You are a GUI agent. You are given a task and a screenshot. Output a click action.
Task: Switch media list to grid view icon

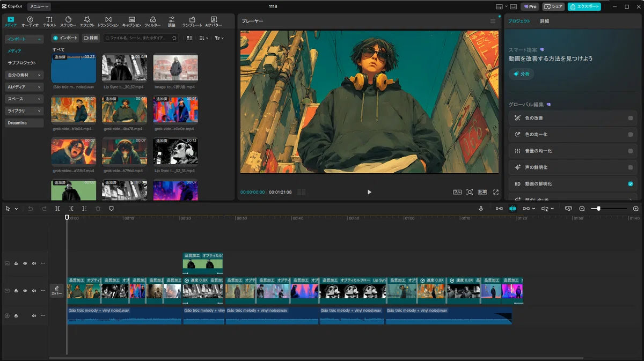click(x=189, y=38)
